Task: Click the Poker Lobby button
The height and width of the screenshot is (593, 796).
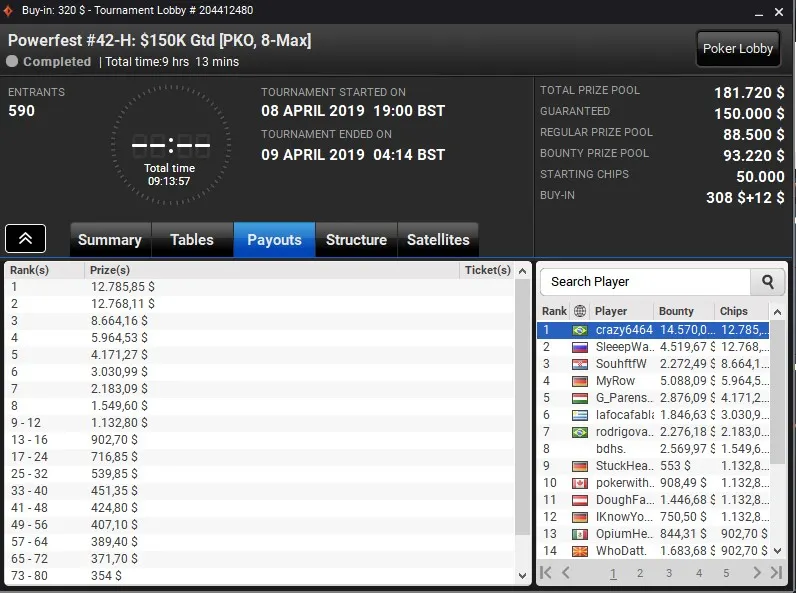Action: point(738,49)
